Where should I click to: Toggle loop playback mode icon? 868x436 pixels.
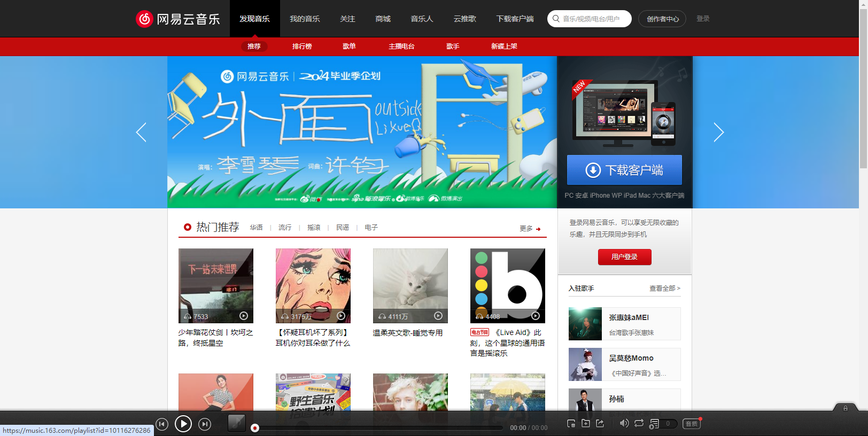point(639,424)
